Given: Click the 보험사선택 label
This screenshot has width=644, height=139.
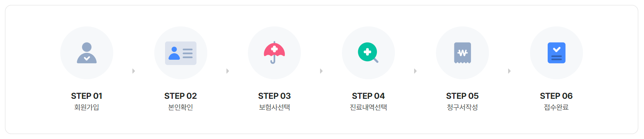Looking at the screenshot, I should (274, 107).
